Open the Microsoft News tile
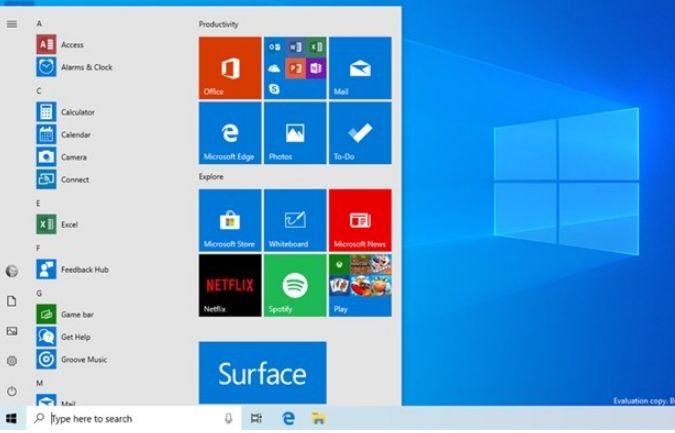This screenshot has height=433, width=675. coord(360,220)
